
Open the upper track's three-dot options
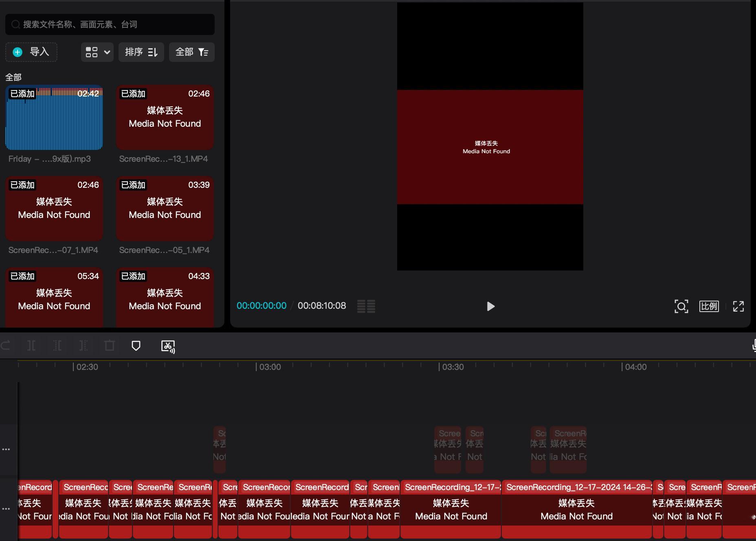coord(6,449)
